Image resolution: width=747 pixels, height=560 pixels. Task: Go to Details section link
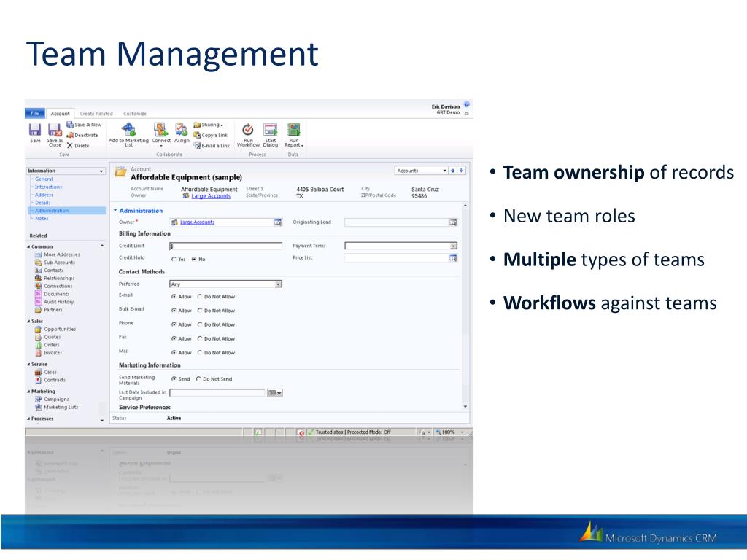(42, 203)
